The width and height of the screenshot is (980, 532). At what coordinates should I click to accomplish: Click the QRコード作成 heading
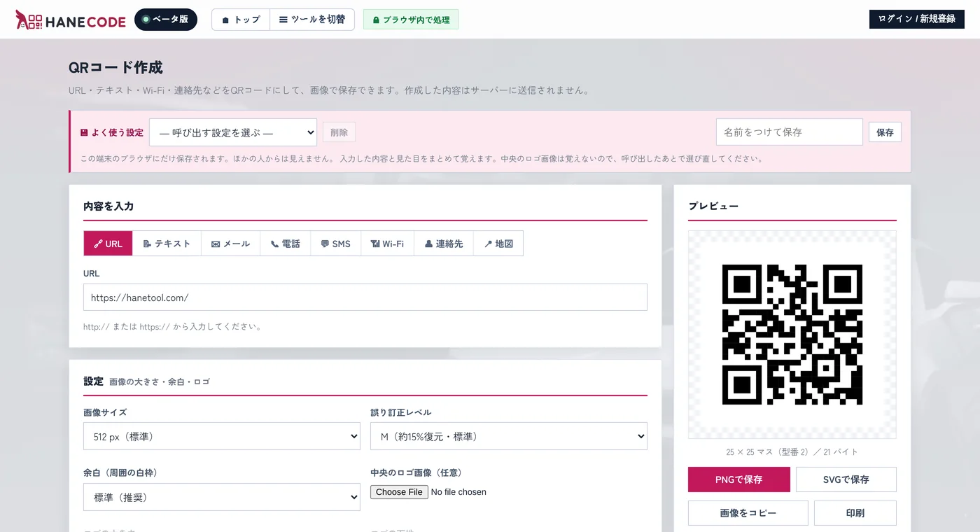point(115,68)
